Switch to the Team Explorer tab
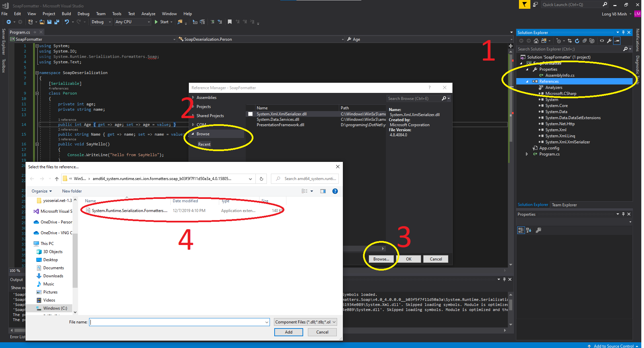This screenshot has height=348, width=644. [564, 205]
